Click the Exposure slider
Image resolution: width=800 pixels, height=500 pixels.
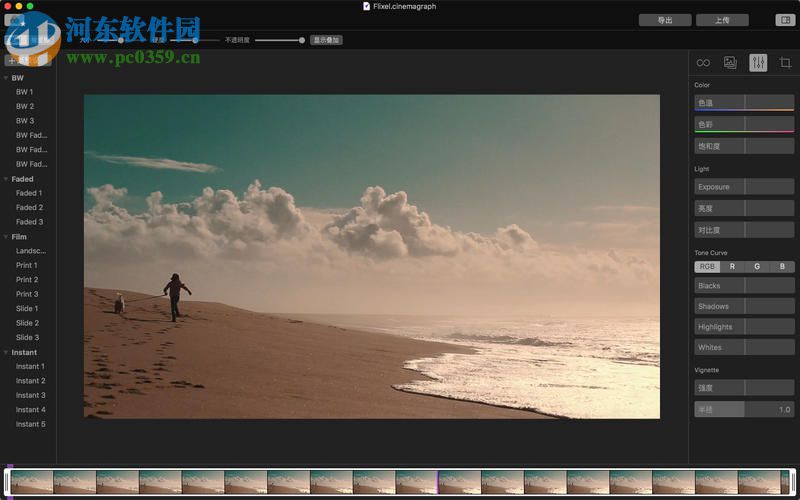pos(744,187)
